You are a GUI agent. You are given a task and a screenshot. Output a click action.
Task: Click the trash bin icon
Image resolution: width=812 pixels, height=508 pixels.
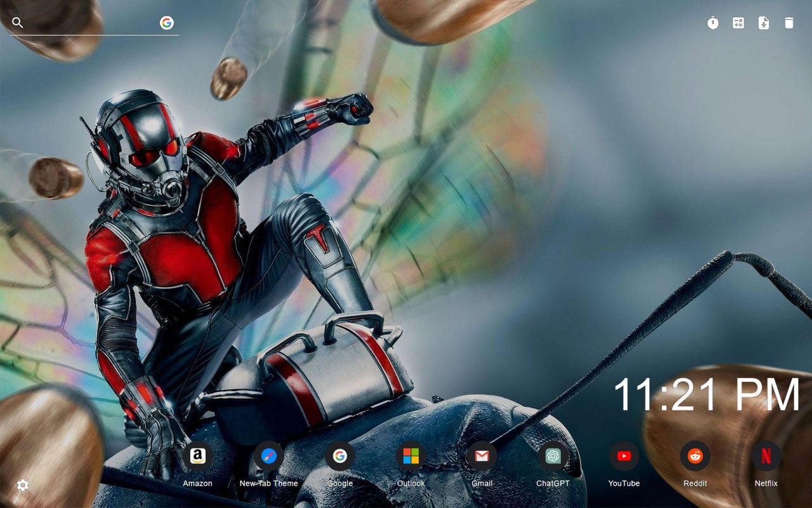pyautogui.click(x=789, y=23)
